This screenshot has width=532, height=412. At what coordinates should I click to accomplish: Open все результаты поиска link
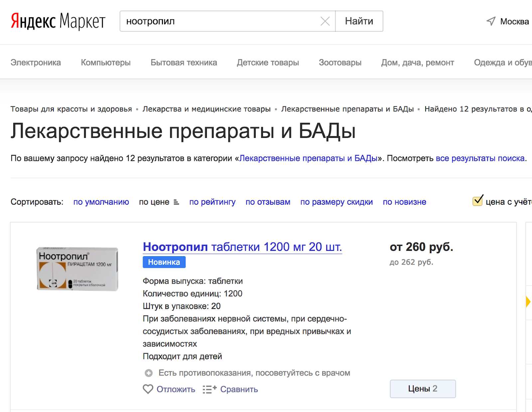(480, 158)
